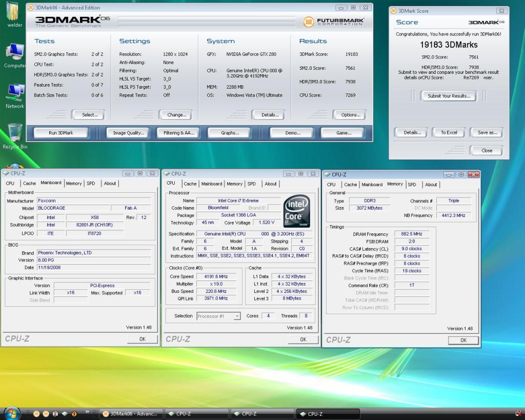The height and width of the screenshot is (420, 525).
Task: Click OK in Mainboard CPU-Z window
Action: (143, 339)
